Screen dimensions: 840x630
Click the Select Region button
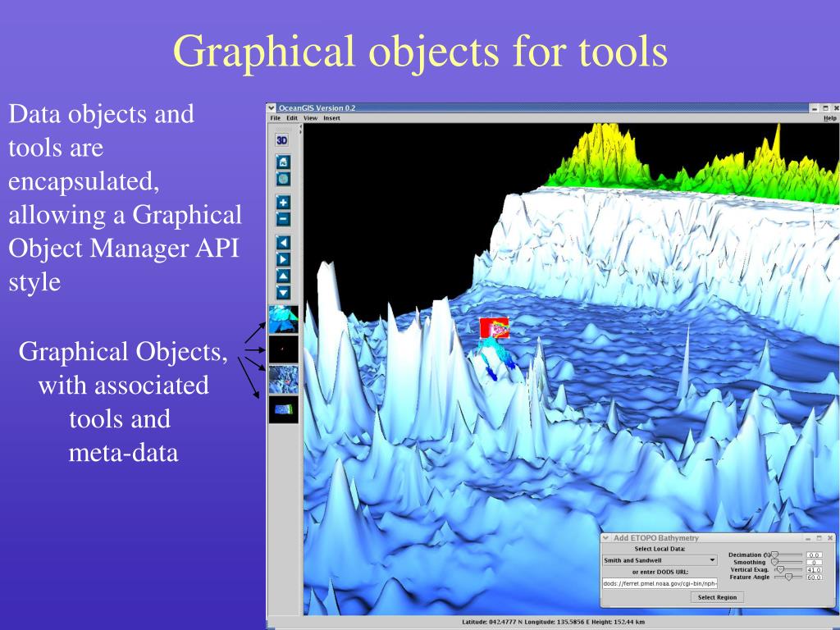tap(717, 597)
